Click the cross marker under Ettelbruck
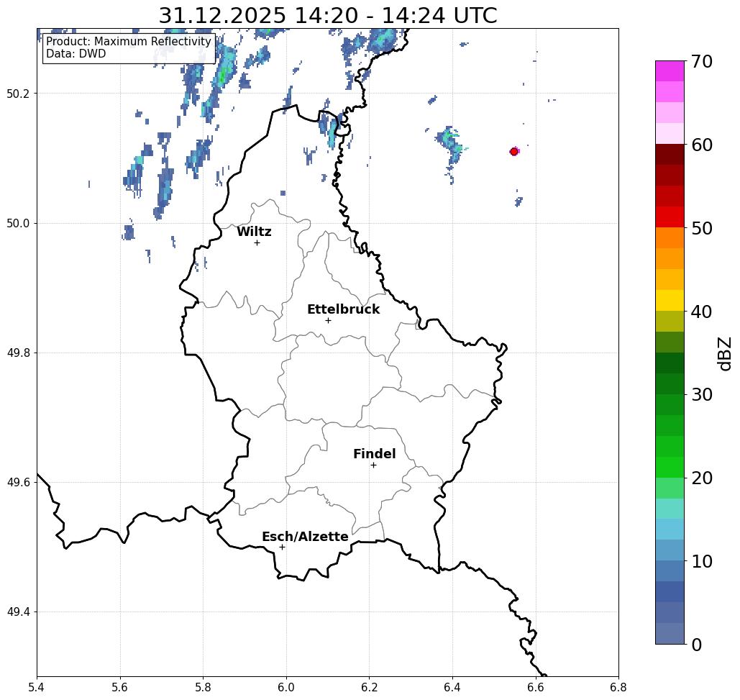 coord(329,320)
